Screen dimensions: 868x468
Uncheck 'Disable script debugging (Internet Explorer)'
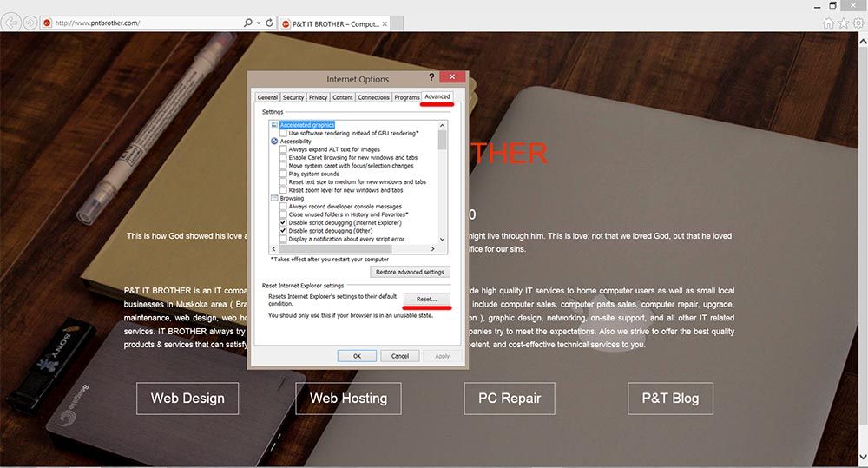click(x=283, y=222)
